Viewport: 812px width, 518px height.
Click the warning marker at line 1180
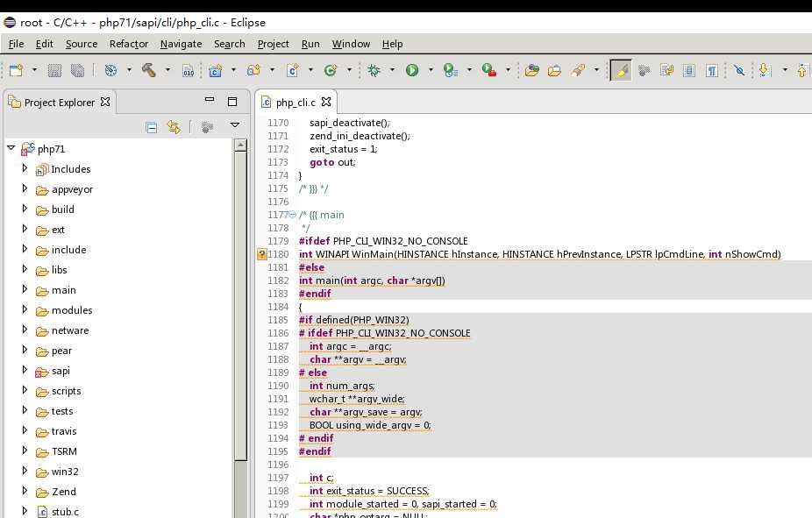[261, 254]
